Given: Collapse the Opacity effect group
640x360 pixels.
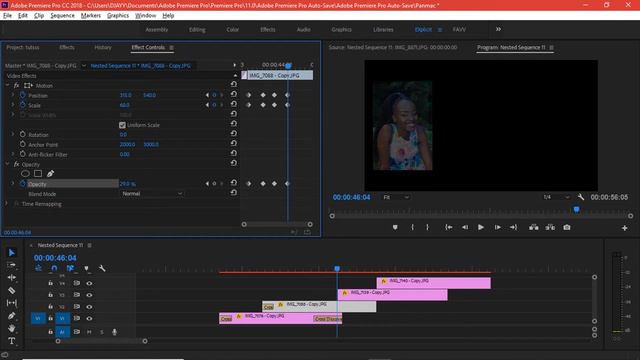Looking at the screenshot, I should [7, 164].
